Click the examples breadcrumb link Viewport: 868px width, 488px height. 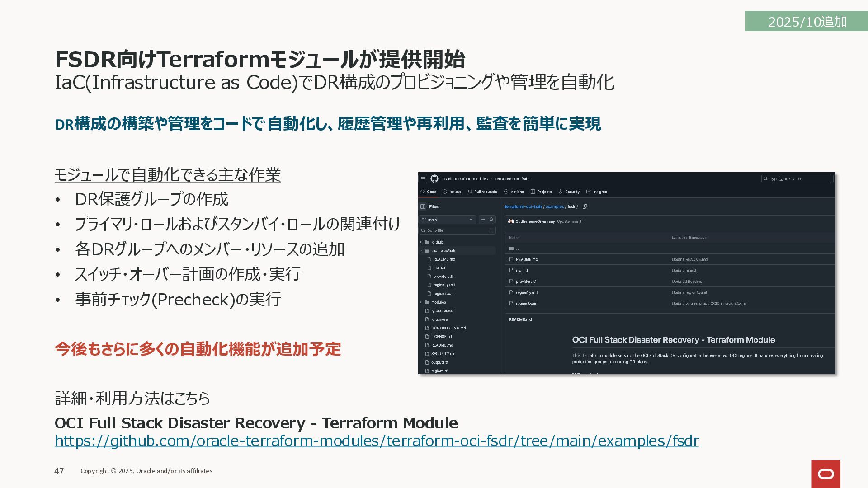point(554,207)
